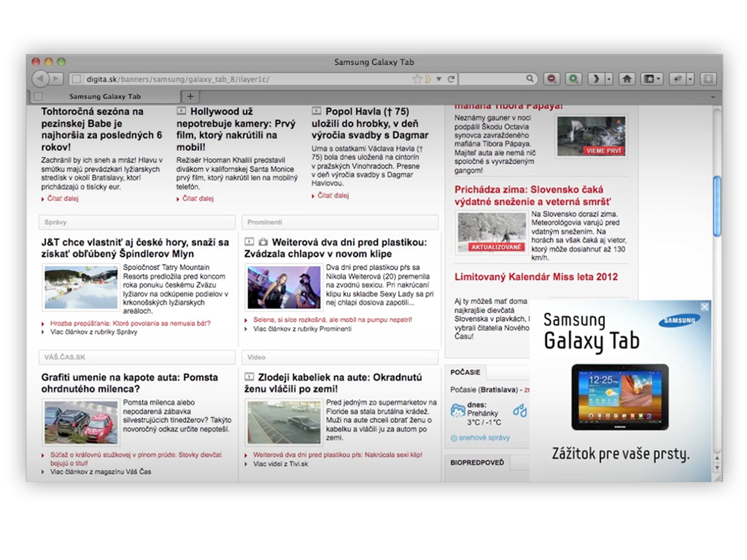Open the Správy section header
Viewport: 747px width, 560px height.
[x=137, y=222]
